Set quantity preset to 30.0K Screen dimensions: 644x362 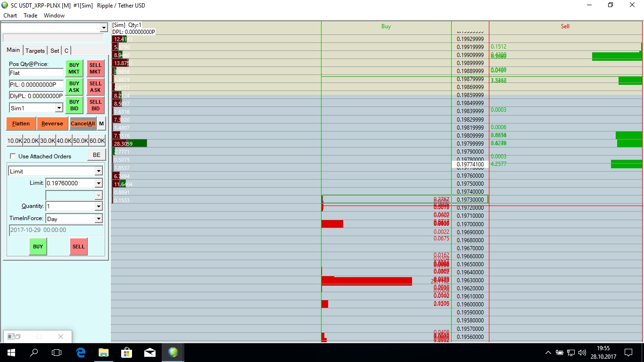48,140
